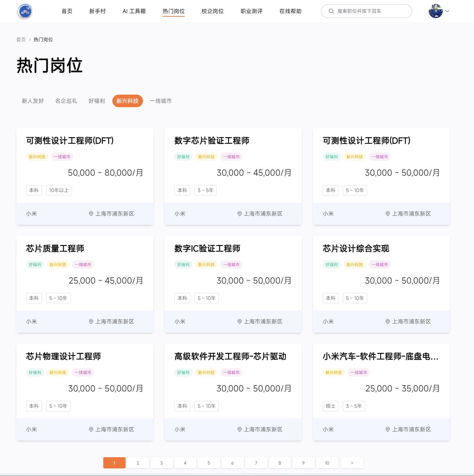The width and height of the screenshot is (474, 476).
Task: Open 芯片质量工程师 job title
Action: [x=55, y=248]
